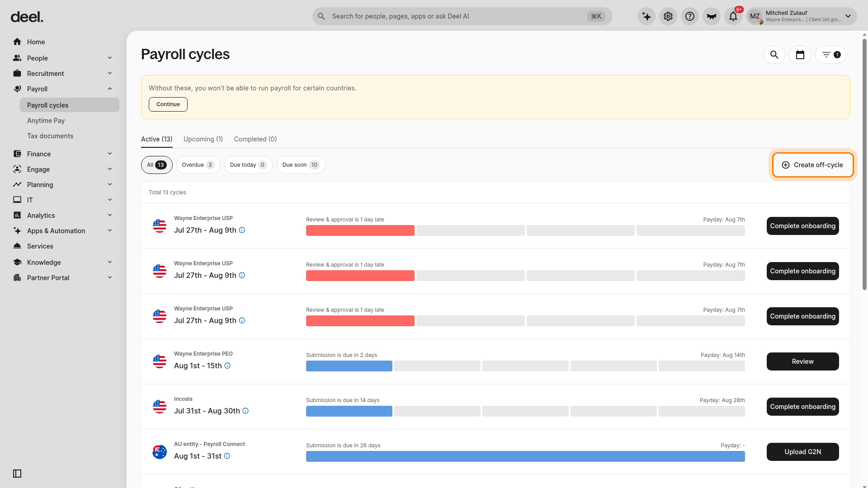Expand the Knowledge menu chevron
The image size is (868, 488).
click(110, 262)
